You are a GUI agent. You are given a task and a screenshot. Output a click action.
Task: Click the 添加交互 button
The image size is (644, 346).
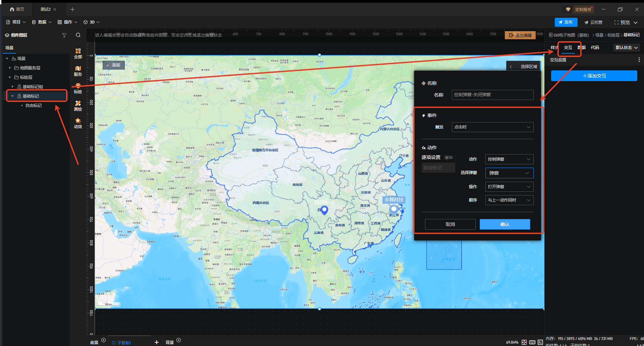[594, 76]
